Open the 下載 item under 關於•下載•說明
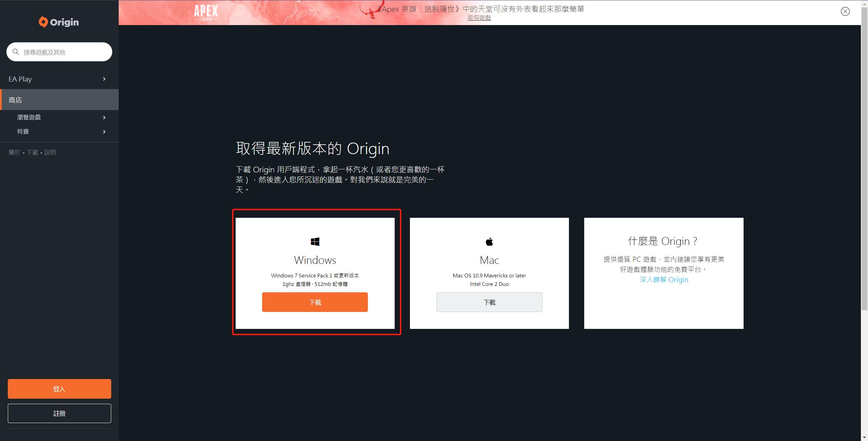The width and height of the screenshot is (868, 441). click(x=33, y=152)
